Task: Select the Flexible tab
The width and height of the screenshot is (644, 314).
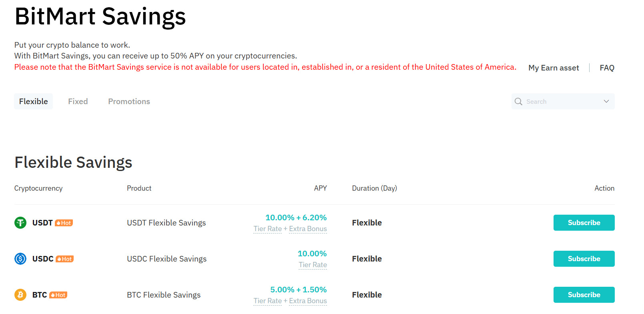Action: click(x=34, y=101)
